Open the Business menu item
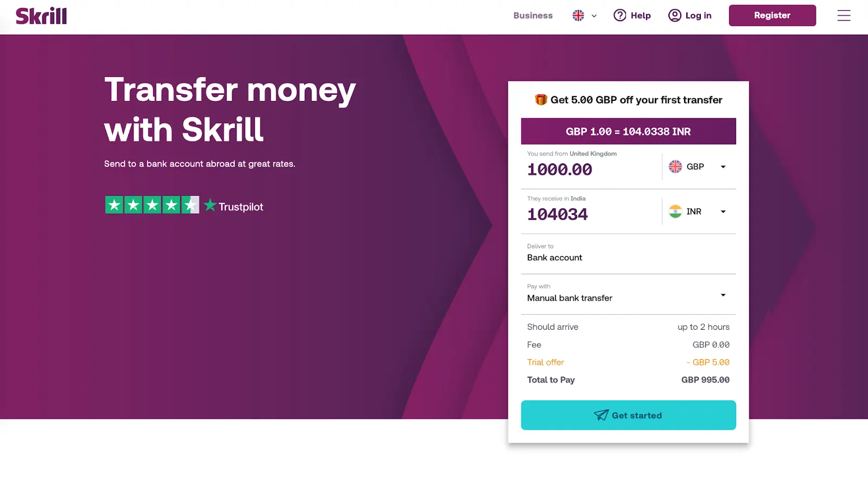The image size is (868, 491). [533, 16]
